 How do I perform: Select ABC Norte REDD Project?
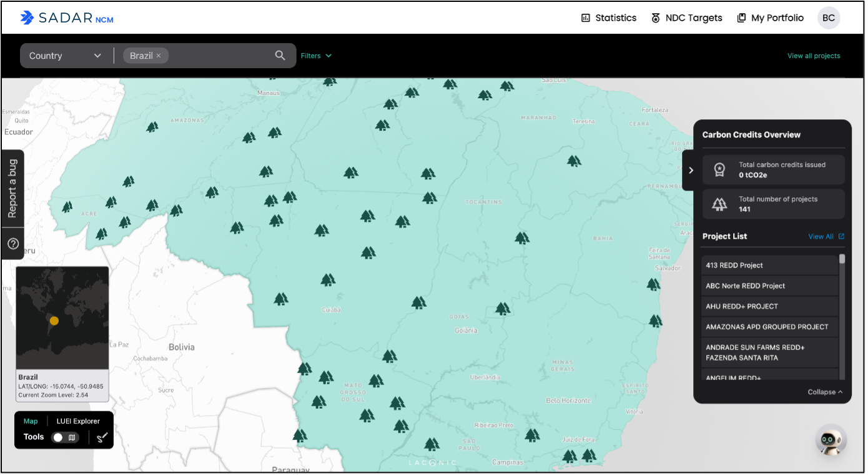[769, 286]
